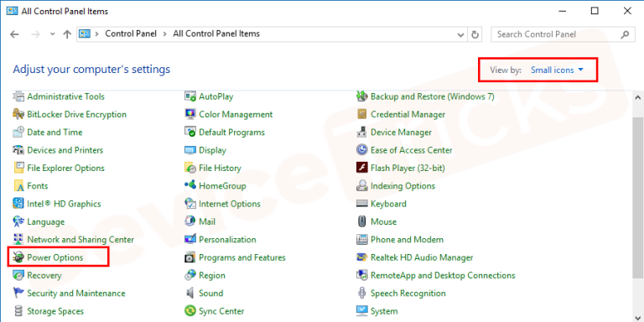Open the Programs and Features link

242,257
